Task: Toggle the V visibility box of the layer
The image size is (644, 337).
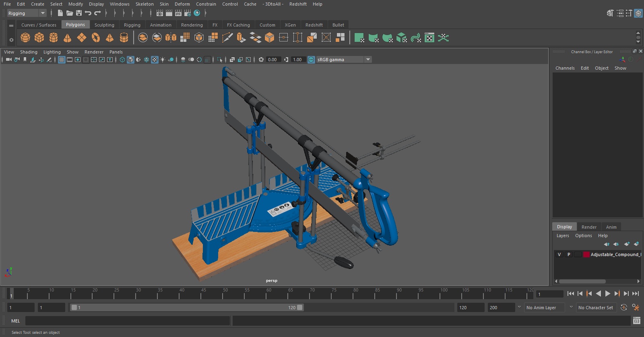Action: click(559, 254)
